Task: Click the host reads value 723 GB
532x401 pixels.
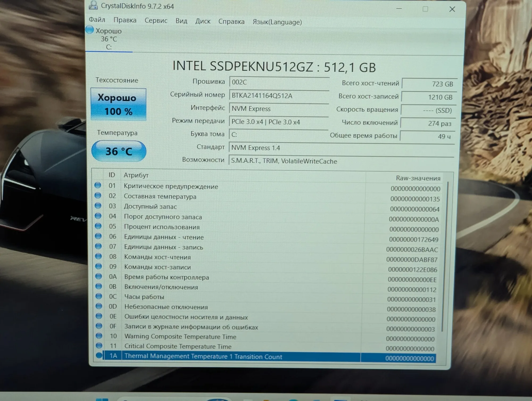Action: coord(429,84)
